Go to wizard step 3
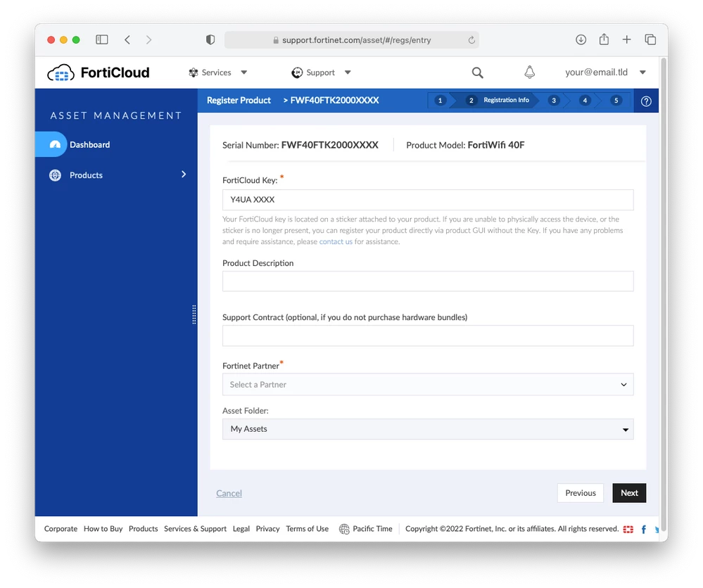Screen dimensions: 703x588 click(554, 101)
